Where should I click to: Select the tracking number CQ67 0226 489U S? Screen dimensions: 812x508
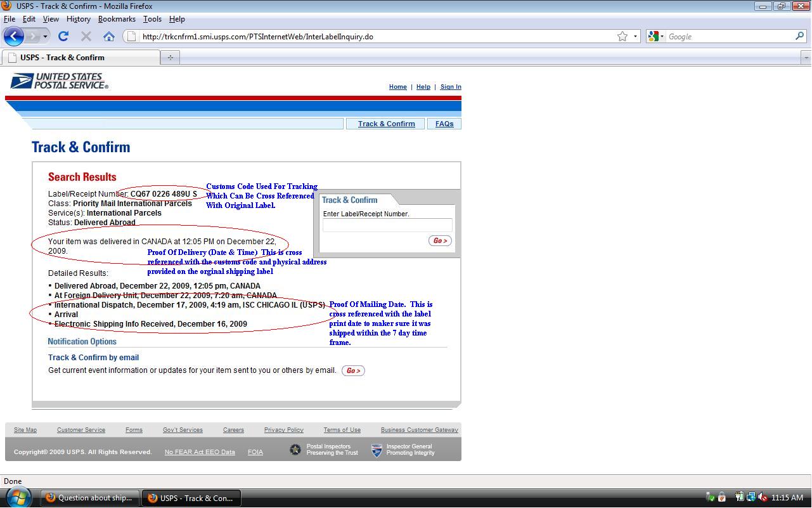pos(164,194)
